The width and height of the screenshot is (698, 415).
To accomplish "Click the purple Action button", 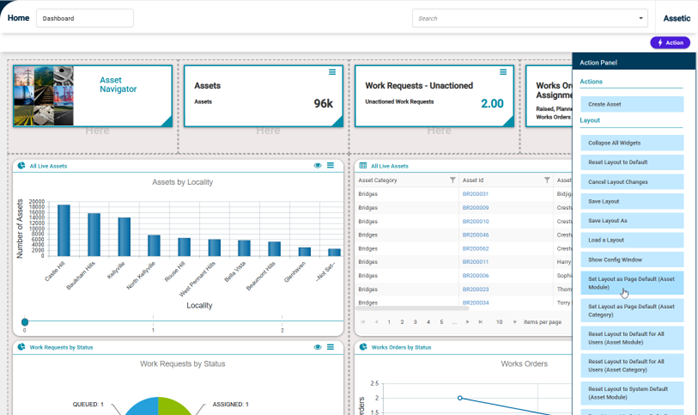I will click(670, 43).
